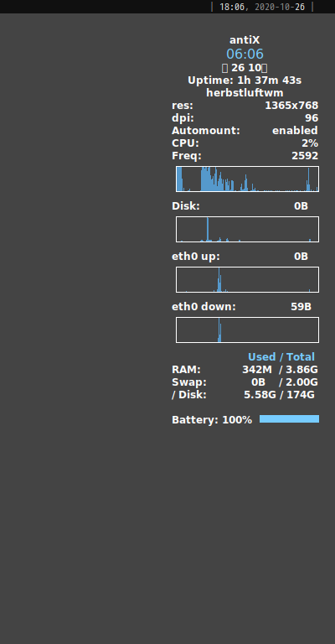Click the CPU 2% reading
Image resolution: width=335 pixels, height=644 pixels.
tap(310, 143)
